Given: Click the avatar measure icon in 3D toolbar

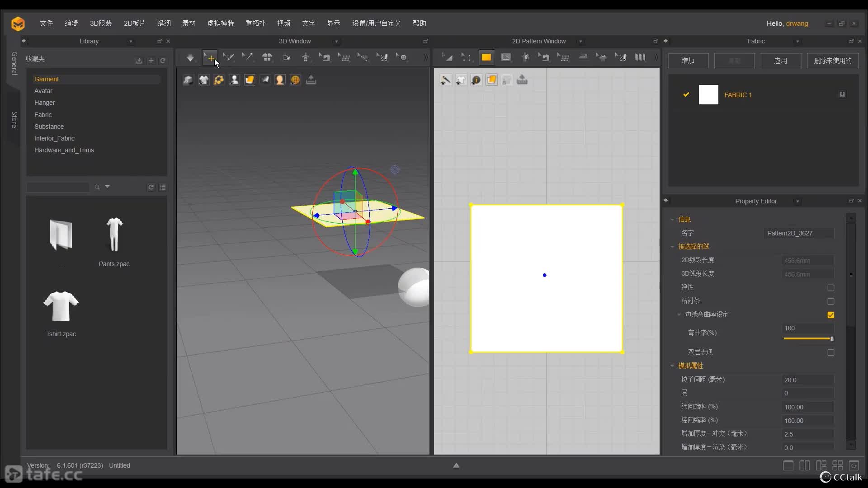Looking at the screenshot, I should click(x=306, y=58).
